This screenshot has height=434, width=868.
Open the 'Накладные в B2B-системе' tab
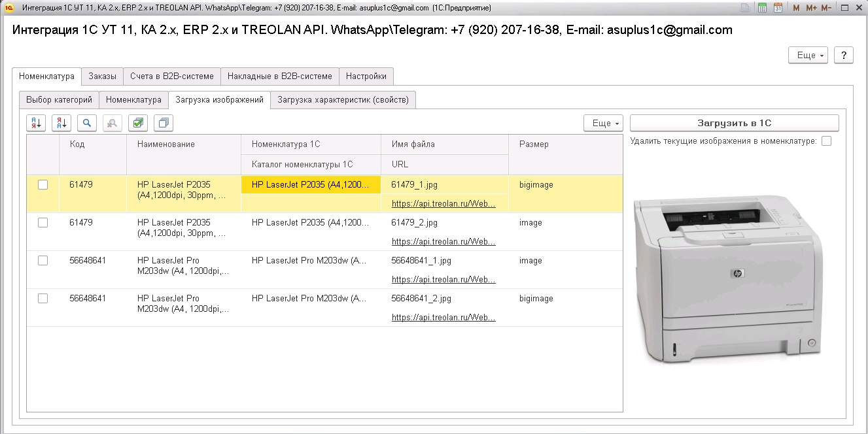(x=280, y=76)
